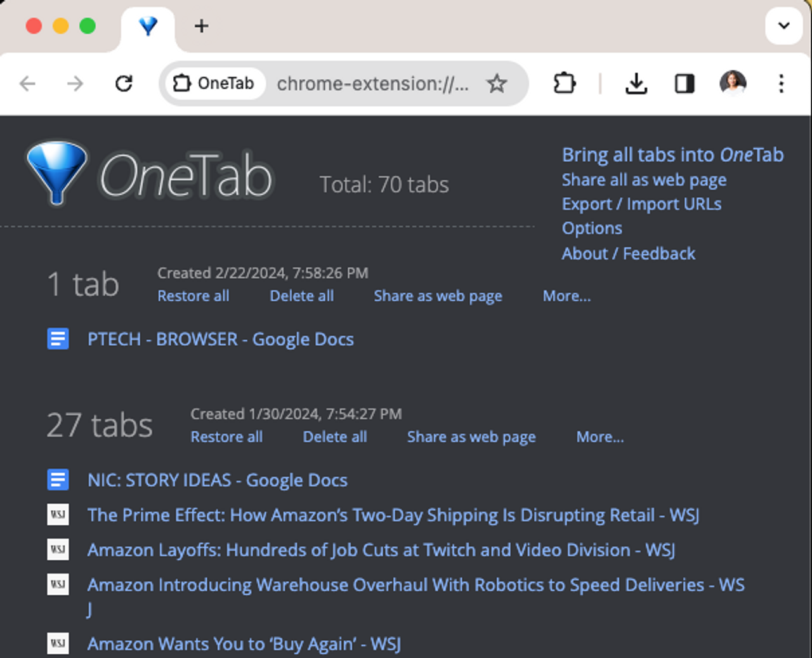The width and height of the screenshot is (812, 658).
Task: Click Bring all tabs into OneTab
Action: click(672, 155)
